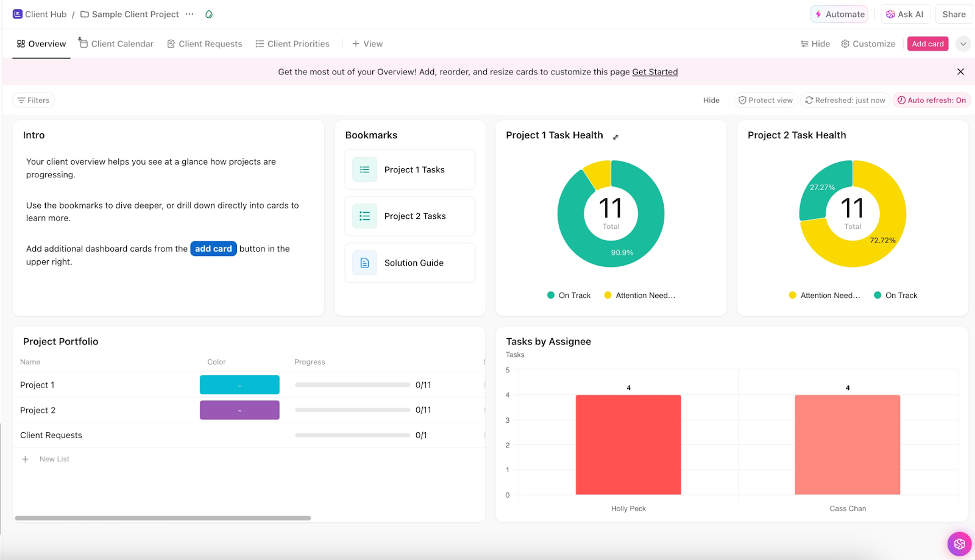Switch to the Client Priorities tab
Screen dimensions: 975x560
point(292,44)
